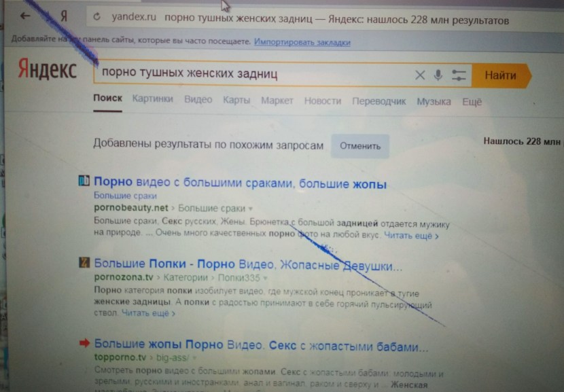
Task: Follow the Импортировать закладки link
Action: (302, 42)
